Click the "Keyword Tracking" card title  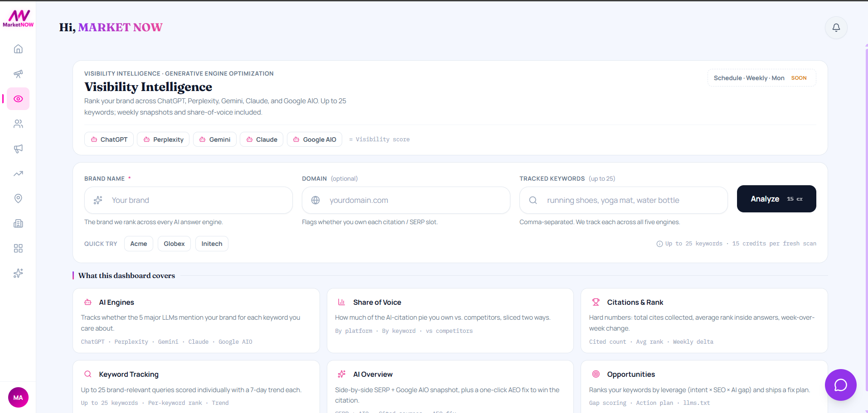tap(129, 375)
